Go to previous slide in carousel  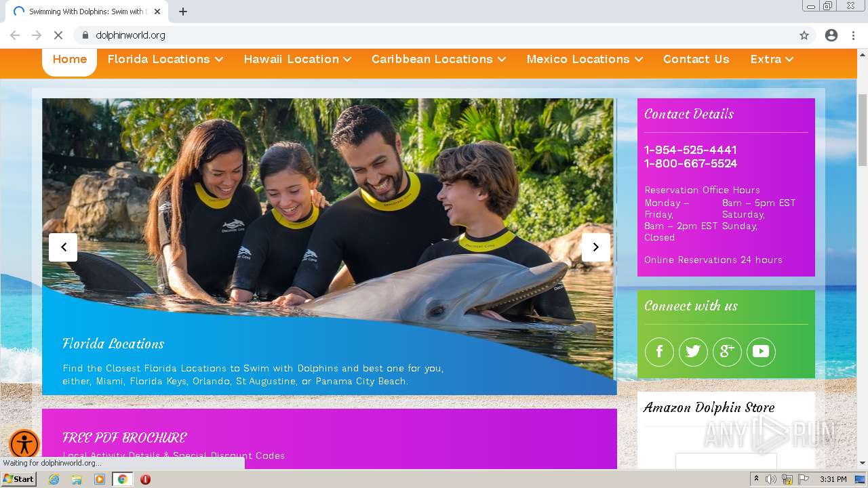[63, 247]
